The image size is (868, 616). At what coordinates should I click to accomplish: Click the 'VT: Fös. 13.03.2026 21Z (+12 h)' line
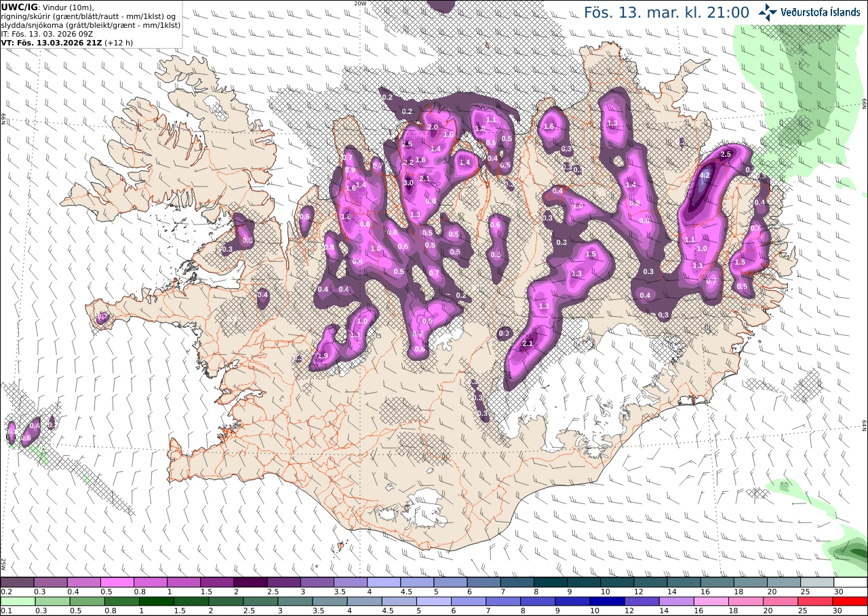(67, 42)
